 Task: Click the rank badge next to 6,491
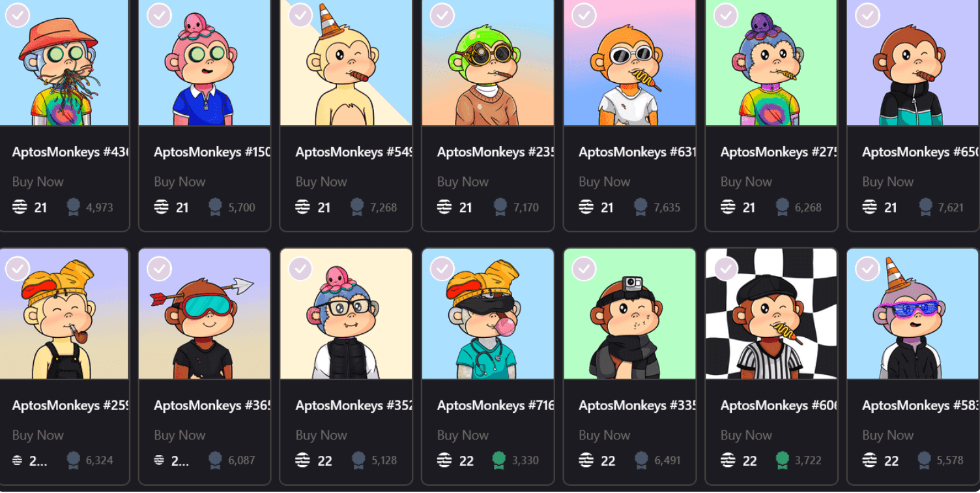tap(641, 460)
